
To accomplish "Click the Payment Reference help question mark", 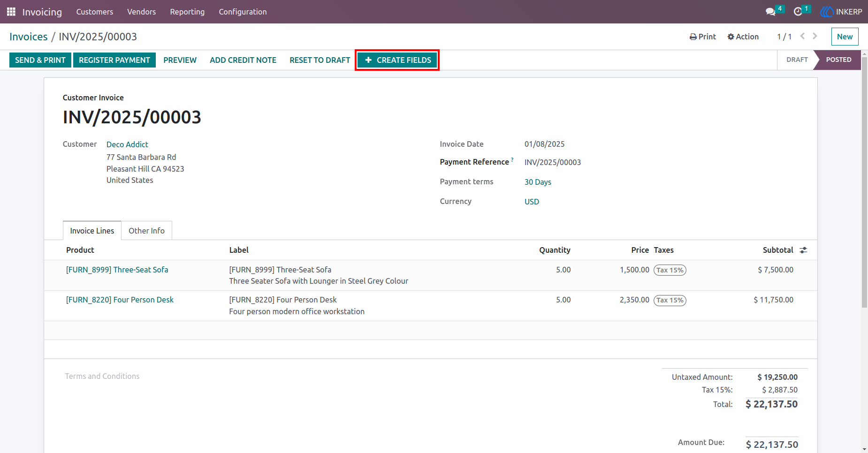I will [x=512, y=159].
